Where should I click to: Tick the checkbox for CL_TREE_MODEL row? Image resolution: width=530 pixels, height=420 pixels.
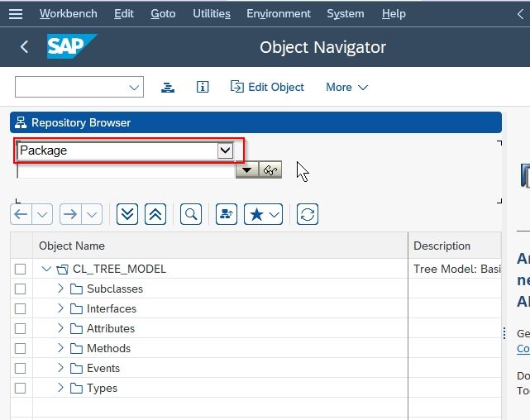coord(21,270)
